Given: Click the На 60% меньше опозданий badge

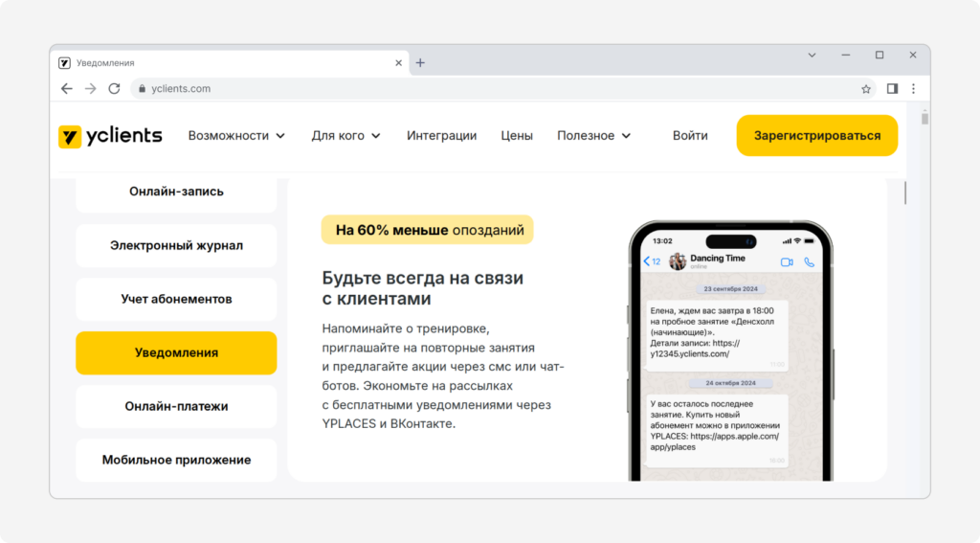Looking at the screenshot, I should (428, 230).
